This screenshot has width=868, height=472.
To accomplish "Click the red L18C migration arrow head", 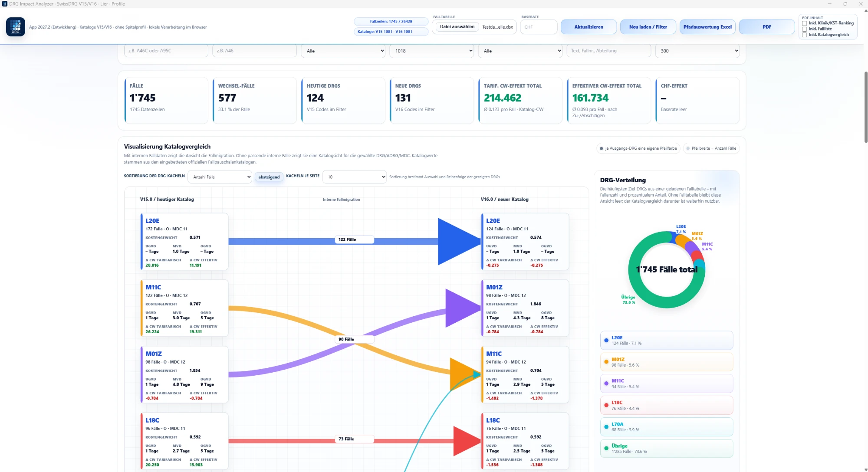I will (467, 441).
